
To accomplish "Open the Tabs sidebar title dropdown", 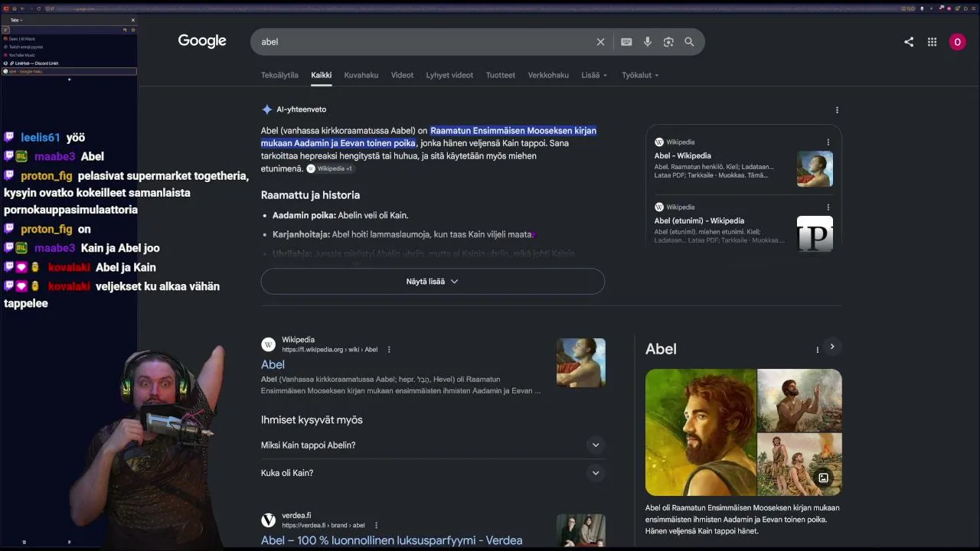I will [x=16, y=20].
